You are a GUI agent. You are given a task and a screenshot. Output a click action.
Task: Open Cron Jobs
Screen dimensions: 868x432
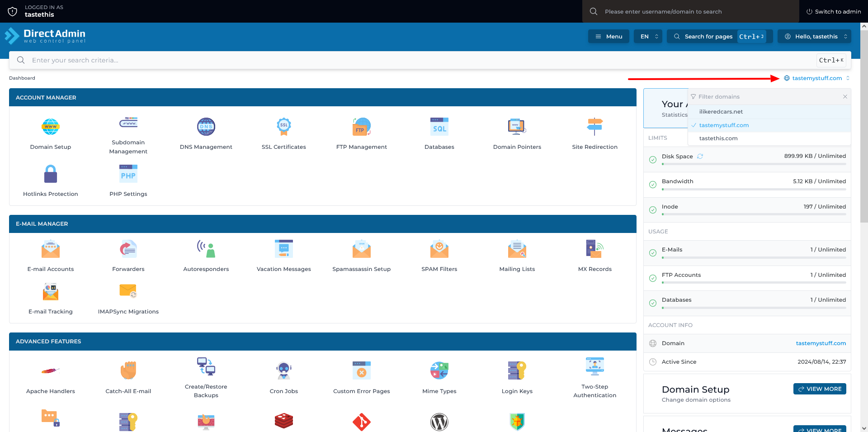coord(283,371)
